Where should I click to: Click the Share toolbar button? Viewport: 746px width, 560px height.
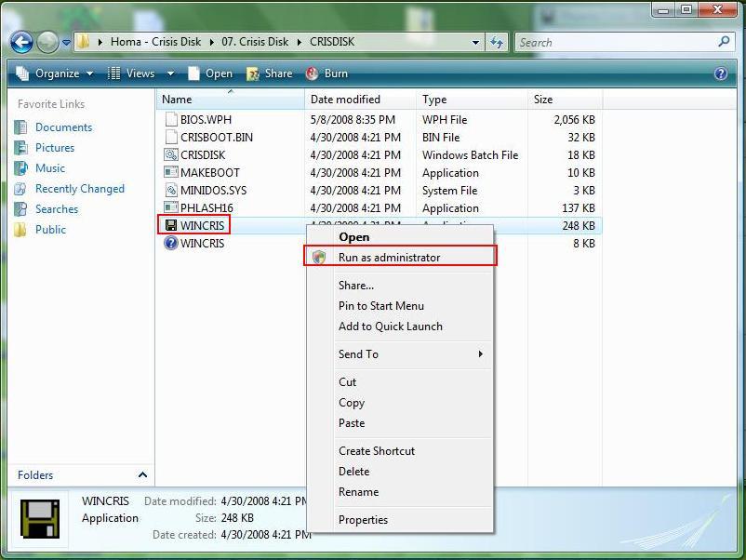pyautogui.click(x=269, y=73)
